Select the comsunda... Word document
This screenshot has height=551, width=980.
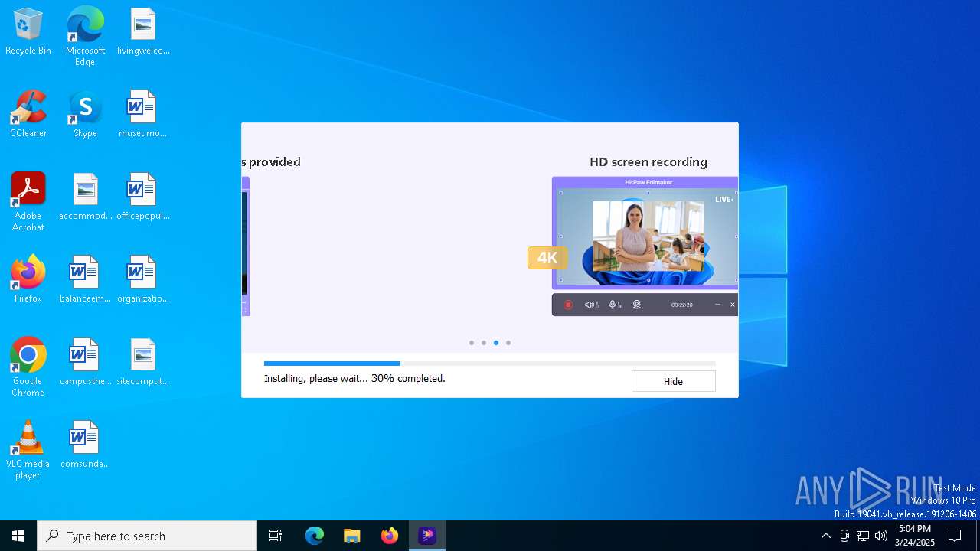(x=85, y=445)
